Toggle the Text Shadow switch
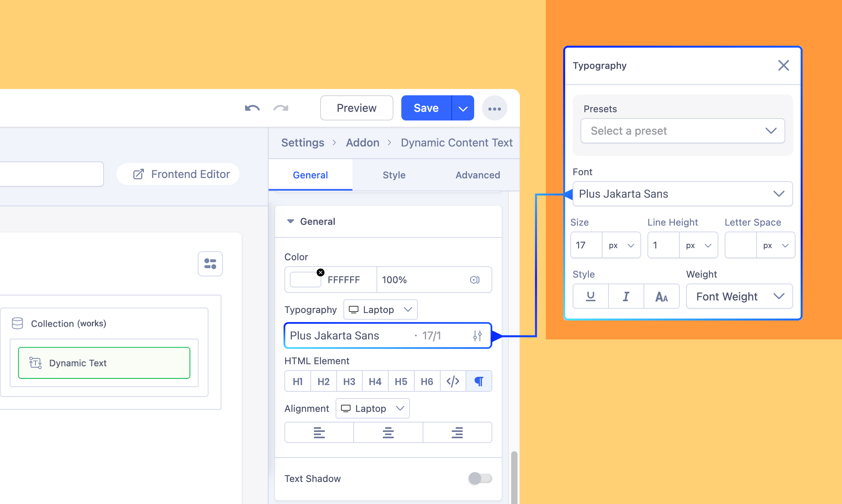Screen dimensions: 842x504 [480, 478]
